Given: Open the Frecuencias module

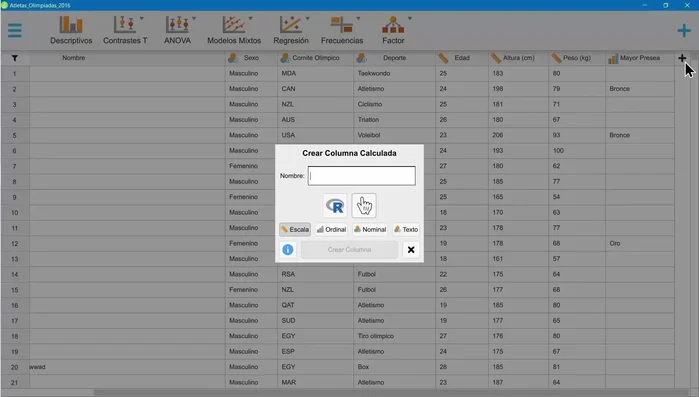Looking at the screenshot, I should pos(342,30).
